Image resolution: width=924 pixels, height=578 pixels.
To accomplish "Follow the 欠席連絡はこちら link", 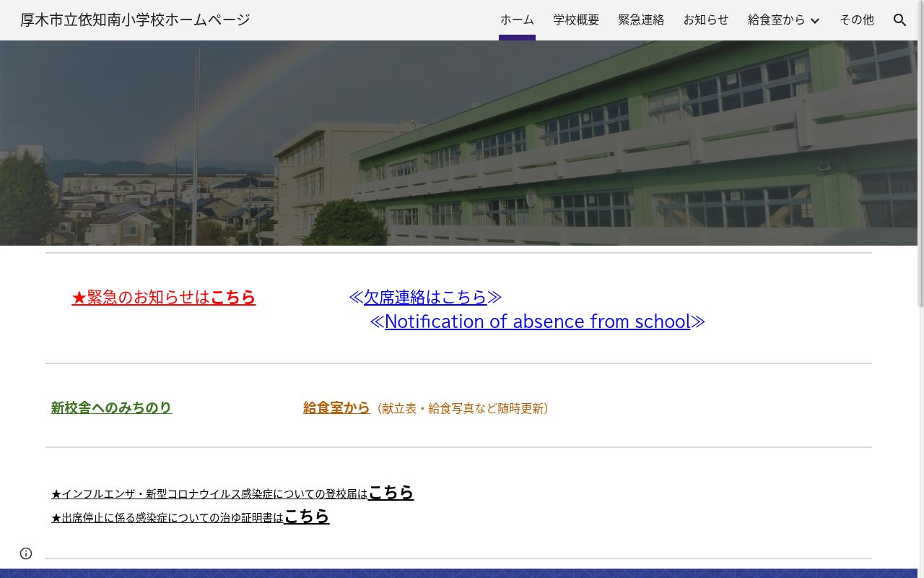I will point(425,297).
